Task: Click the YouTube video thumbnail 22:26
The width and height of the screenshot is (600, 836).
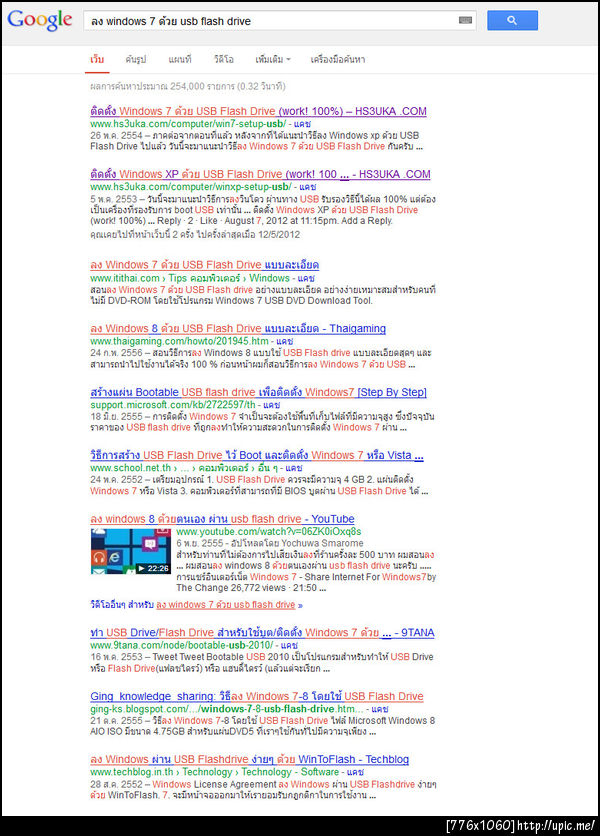Action: tap(131, 551)
